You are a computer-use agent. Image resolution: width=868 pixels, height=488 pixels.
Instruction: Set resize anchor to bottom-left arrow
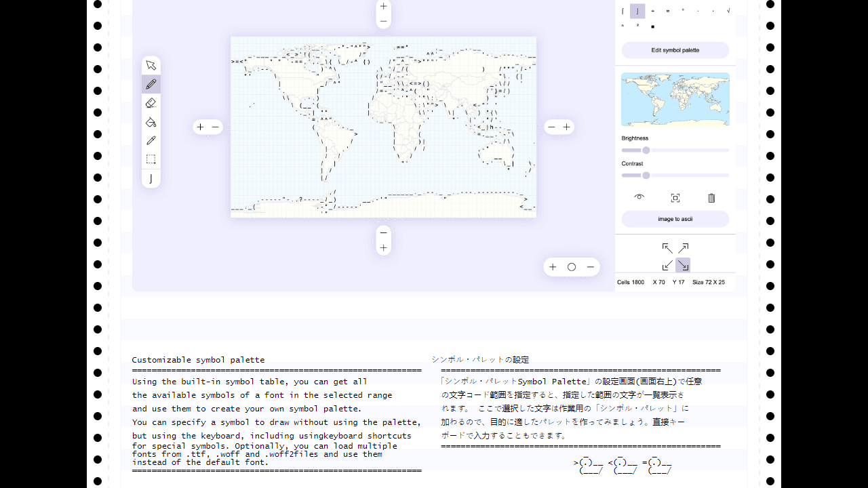click(x=667, y=265)
